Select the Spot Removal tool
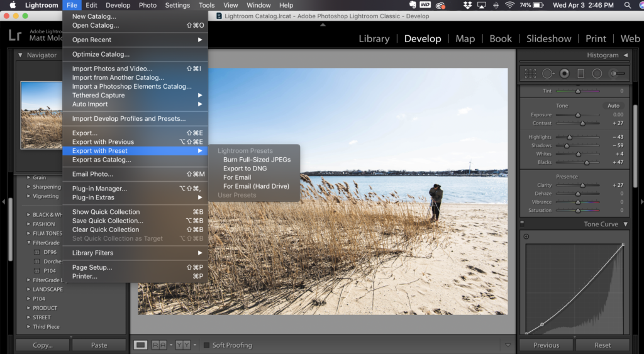The image size is (644, 354). tap(547, 74)
